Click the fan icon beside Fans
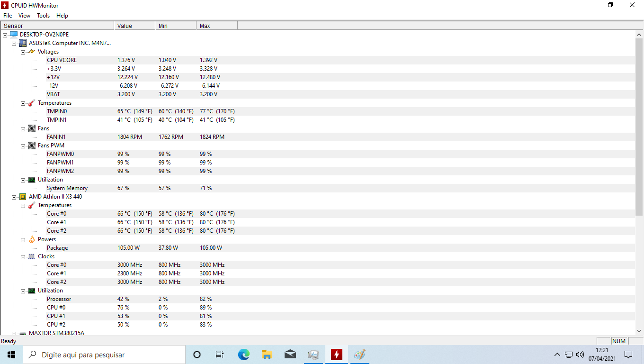Viewport: 644px width, 364px height. pyautogui.click(x=31, y=128)
